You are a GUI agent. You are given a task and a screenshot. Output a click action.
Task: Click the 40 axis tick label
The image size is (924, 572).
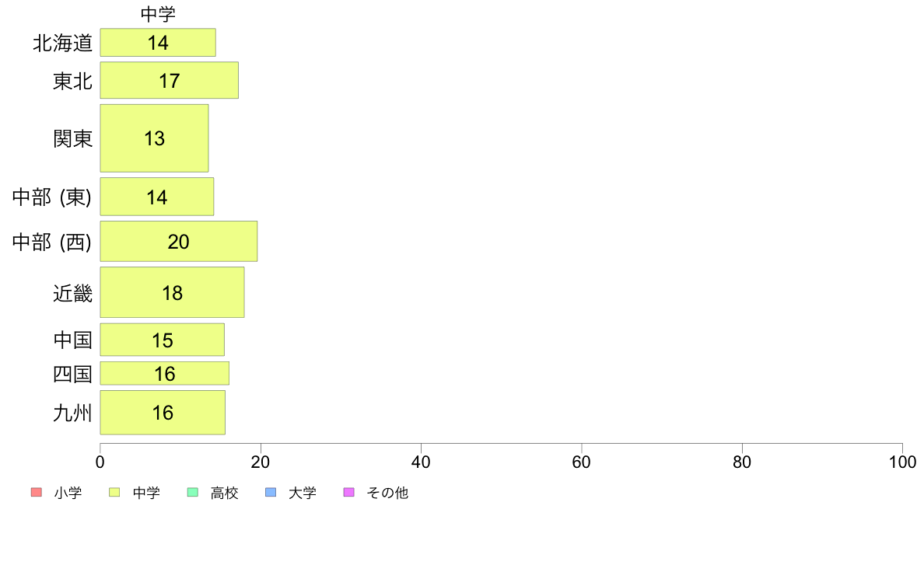tap(421, 462)
